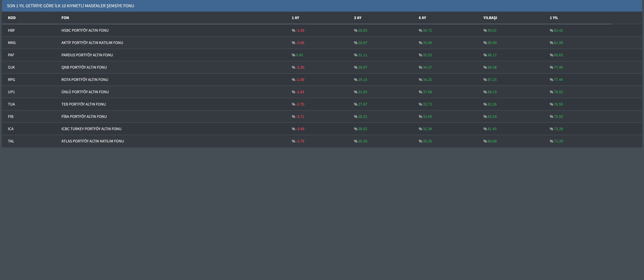The image size is (644, 280).
Task: Open ROTA PORTFÖY ALTIN FONU
Action: [x=85, y=80]
